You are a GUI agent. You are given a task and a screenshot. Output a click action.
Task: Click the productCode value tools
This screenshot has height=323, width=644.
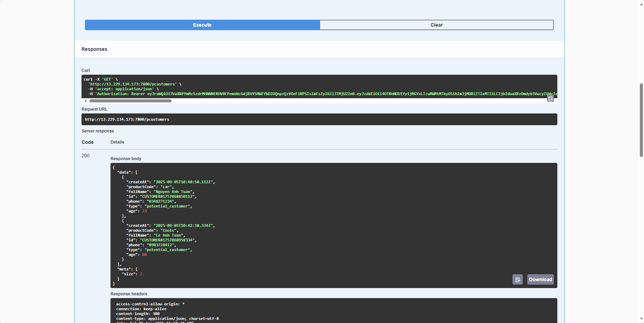click(x=169, y=230)
